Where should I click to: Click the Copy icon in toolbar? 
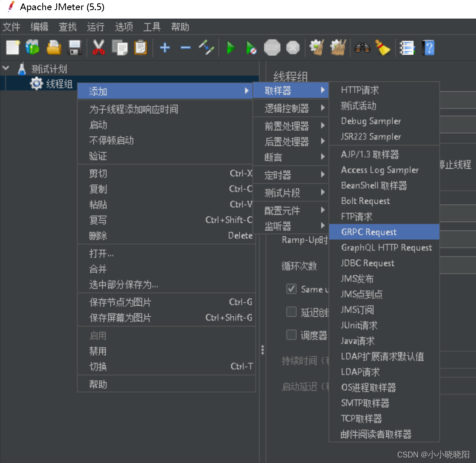pyautogui.click(x=120, y=48)
